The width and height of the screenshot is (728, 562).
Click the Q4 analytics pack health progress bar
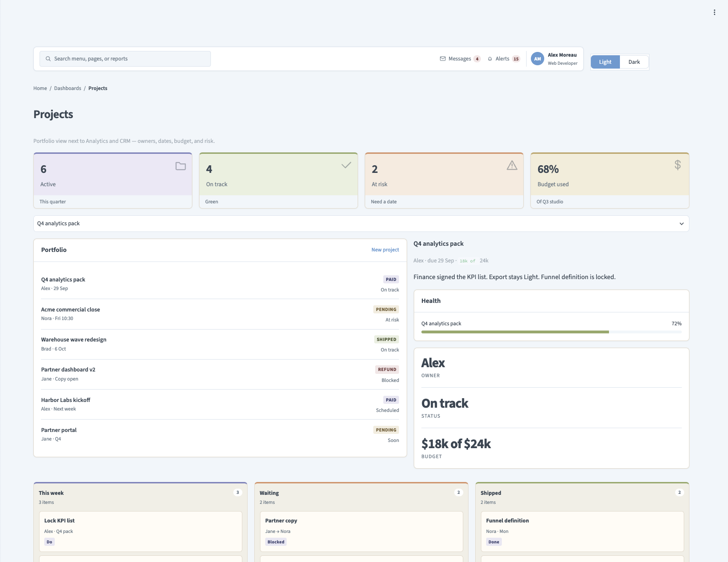click(551, 332)
